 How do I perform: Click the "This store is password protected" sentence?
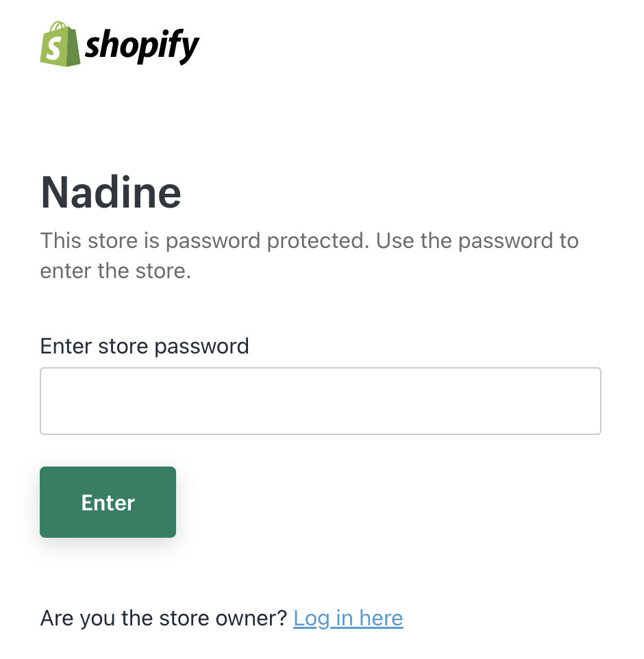[x=205, y=241]
